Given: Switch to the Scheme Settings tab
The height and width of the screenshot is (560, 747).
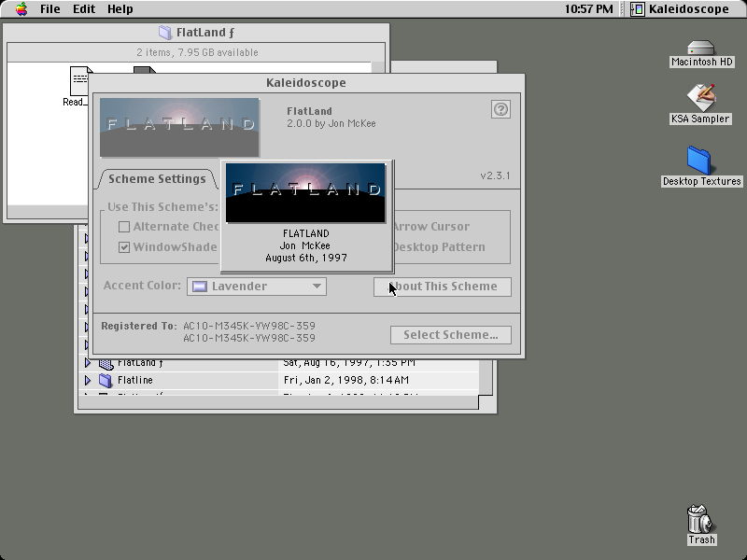Looking at the screenshot, I should click(x=157, y=179).
